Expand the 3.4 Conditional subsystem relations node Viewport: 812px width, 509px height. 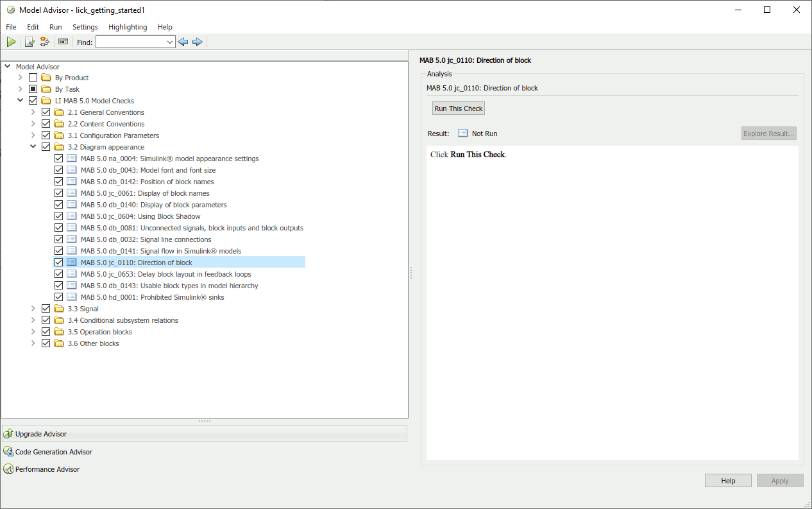tap(33, 320)
